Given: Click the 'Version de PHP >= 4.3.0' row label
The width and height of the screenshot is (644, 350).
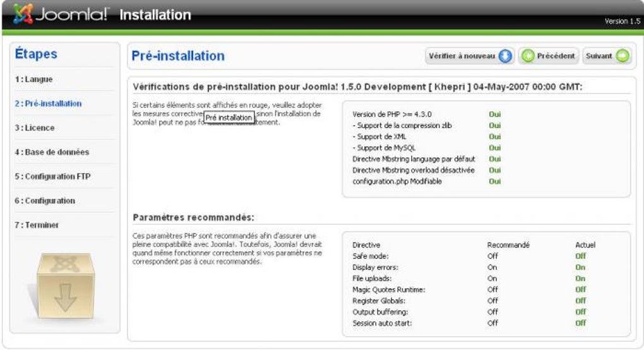Looking at the screenshot, I should (x=392, y=114).
